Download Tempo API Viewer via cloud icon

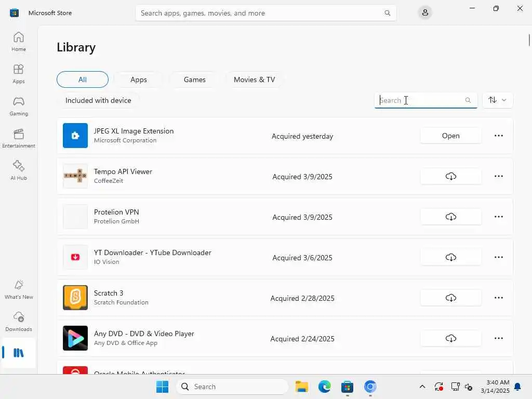450,176
